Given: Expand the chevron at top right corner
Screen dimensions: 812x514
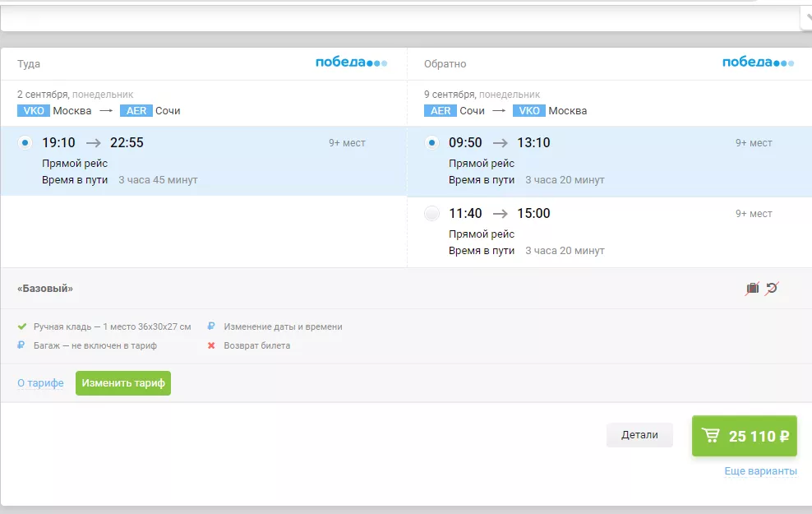Looking at the screenshot, I should [x=805, y=17].
